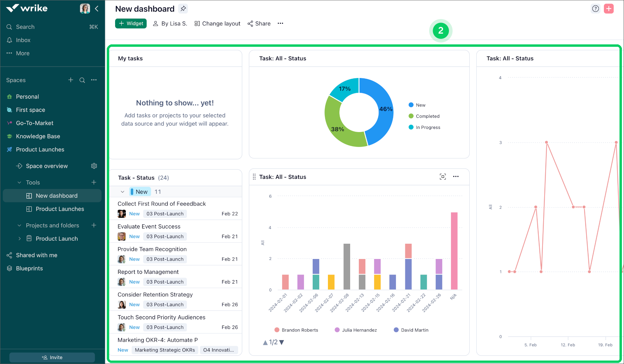Add a Widget to the dashboard
Viewport: 624px width, 364px height.
[131, 24]
